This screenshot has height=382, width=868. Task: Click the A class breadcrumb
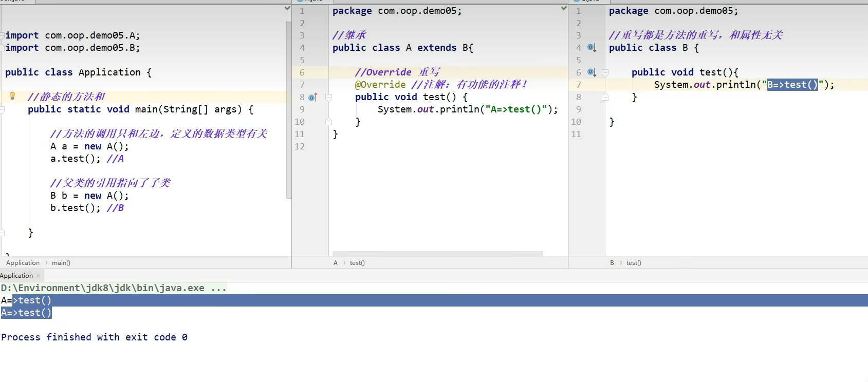[336, 263]
